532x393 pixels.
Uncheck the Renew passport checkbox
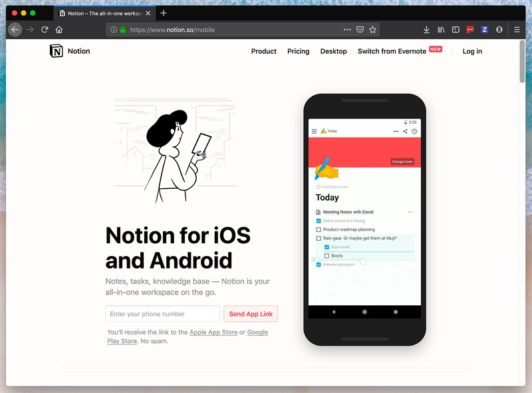point(319,265)
